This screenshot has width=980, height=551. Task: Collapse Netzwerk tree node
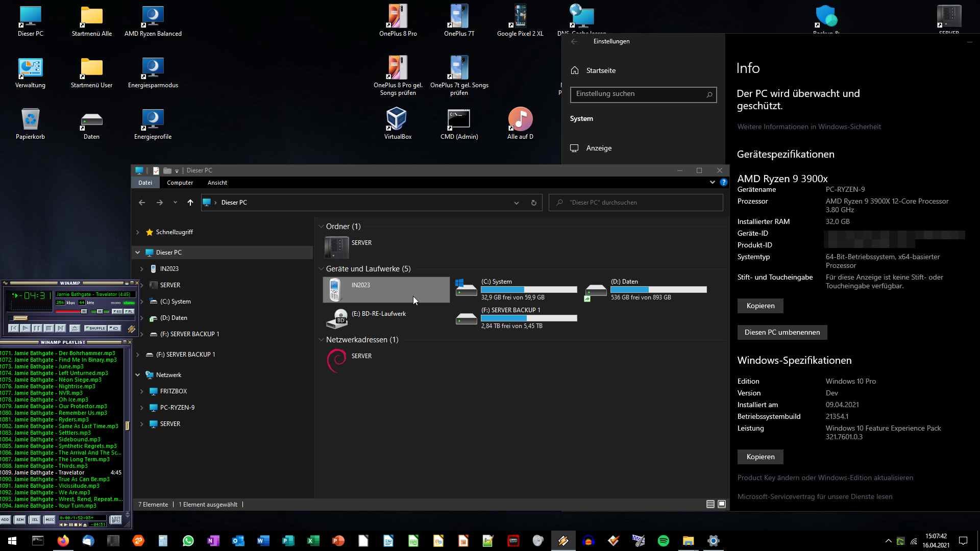point(137,375)
